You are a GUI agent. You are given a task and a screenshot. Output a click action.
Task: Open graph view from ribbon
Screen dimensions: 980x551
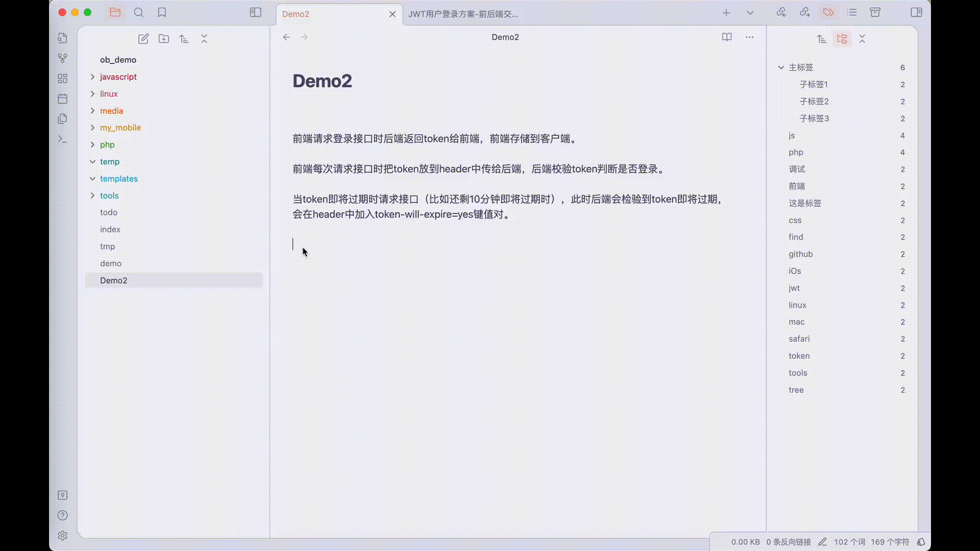(62, 58)
